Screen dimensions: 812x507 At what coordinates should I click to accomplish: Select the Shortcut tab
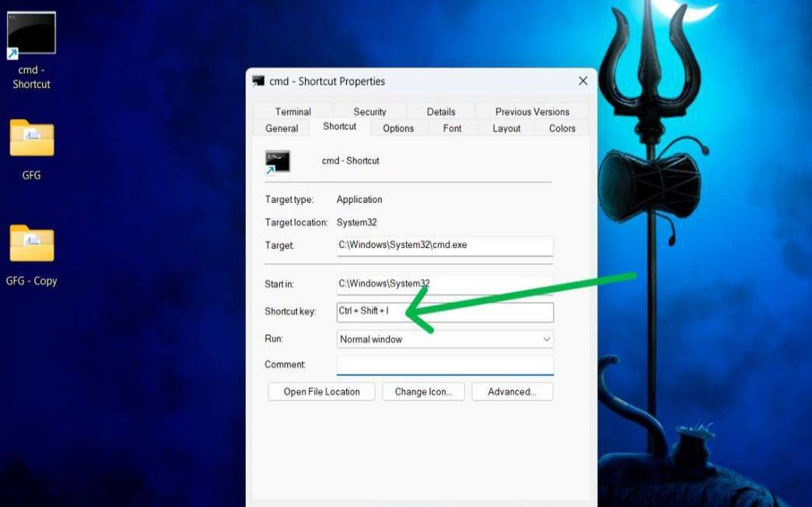[340, 127]
